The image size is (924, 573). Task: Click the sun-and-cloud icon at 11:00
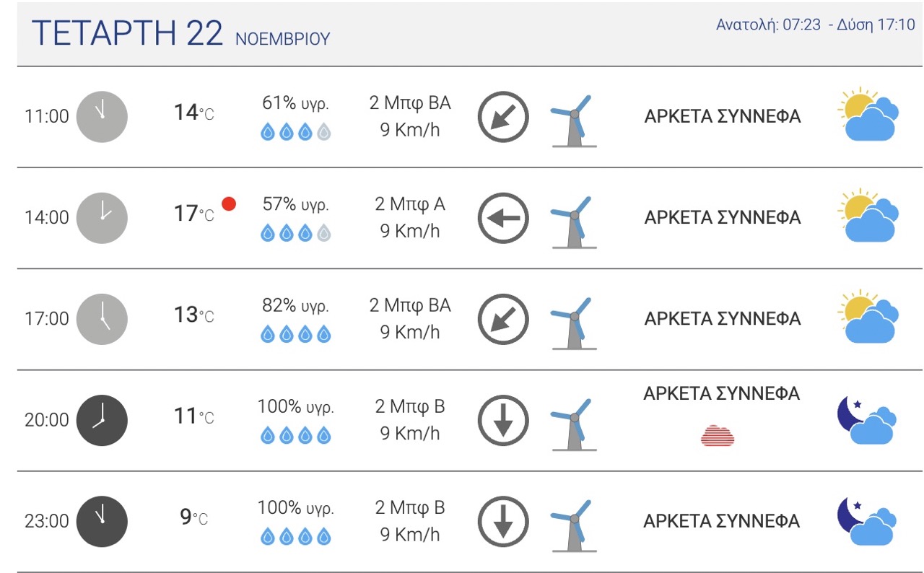click(869, 116)
